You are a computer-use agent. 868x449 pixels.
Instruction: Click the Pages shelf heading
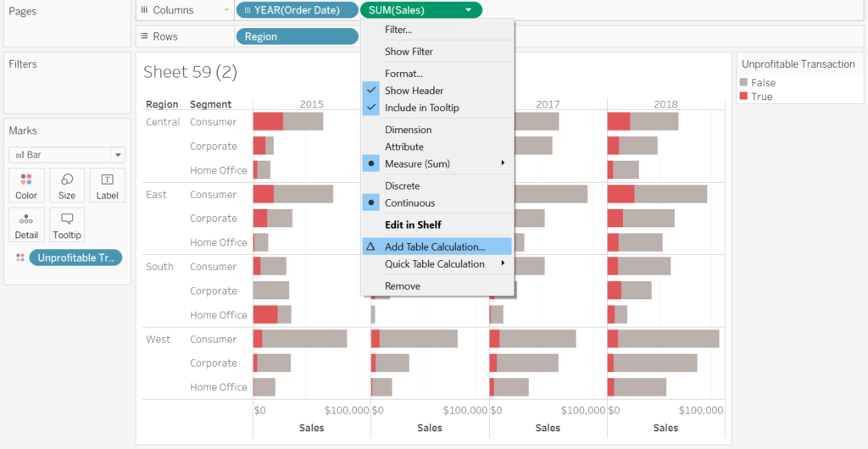(22, 11)
